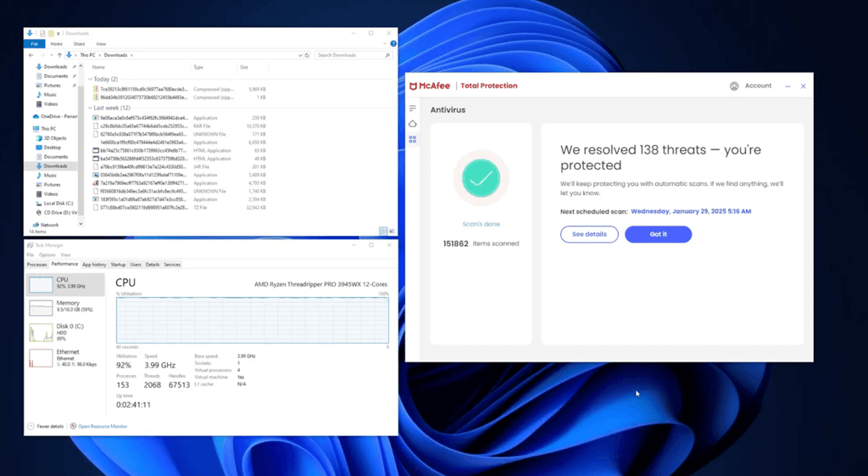Open Home tab in File Explorer ribbon
Image resolution: width=868 pixels, height=476 pixels.
[57, 44]
